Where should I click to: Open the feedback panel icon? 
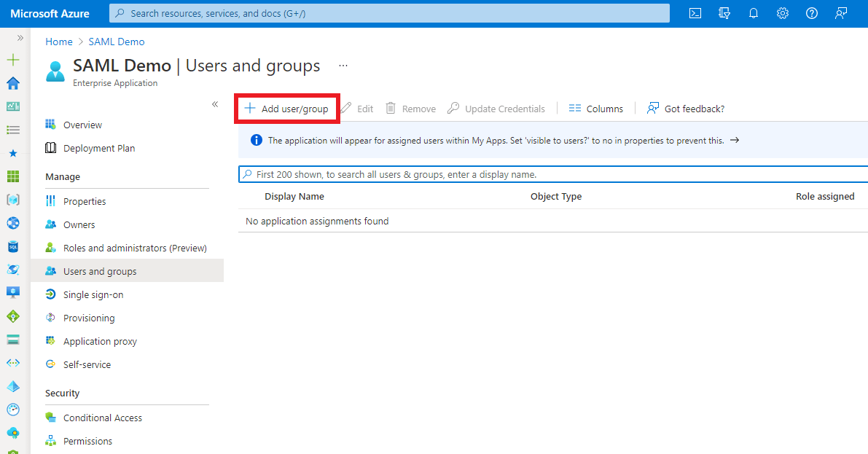click(x=841, y=12)
